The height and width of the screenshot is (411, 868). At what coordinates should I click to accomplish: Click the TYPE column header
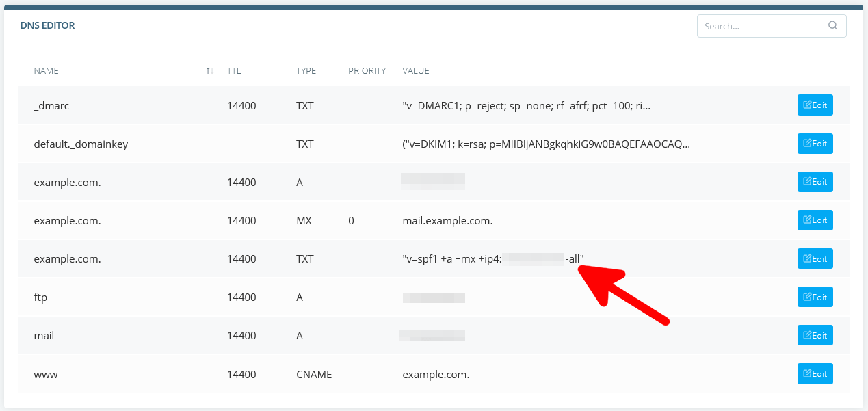click(x=306, y=70)
